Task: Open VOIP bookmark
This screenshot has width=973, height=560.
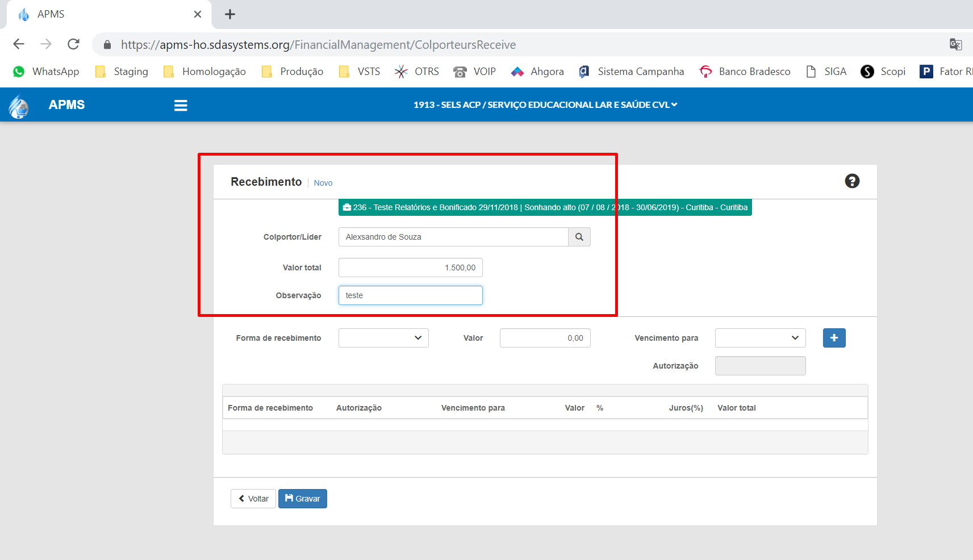Action: click(x=475, y=72)
